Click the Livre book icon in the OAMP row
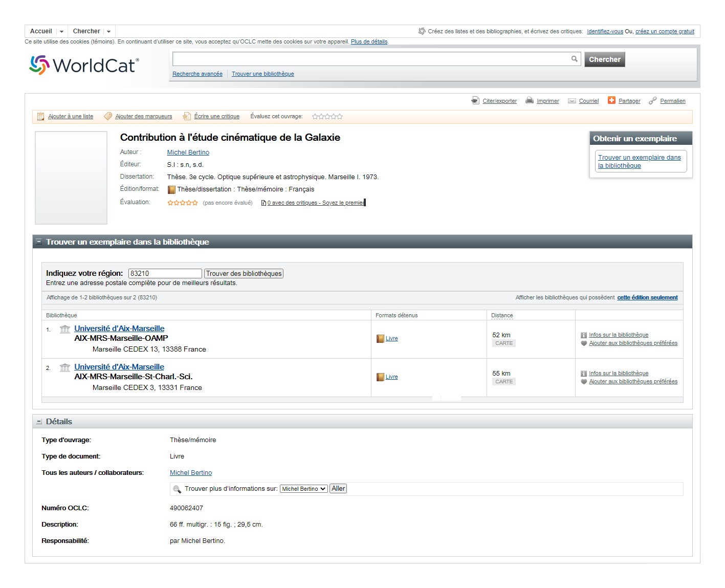The height and width of the screenshot is (588, 725). 380,339
